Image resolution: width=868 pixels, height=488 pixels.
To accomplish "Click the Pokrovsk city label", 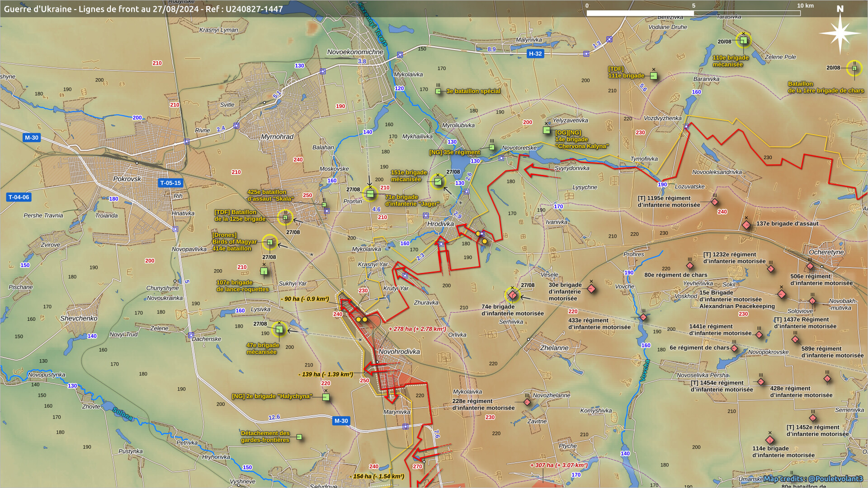I will [x=127, y=179].
